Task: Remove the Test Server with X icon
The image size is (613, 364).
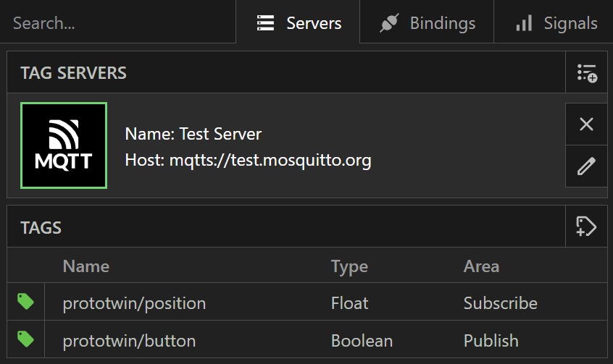Action: click(586, 124)
